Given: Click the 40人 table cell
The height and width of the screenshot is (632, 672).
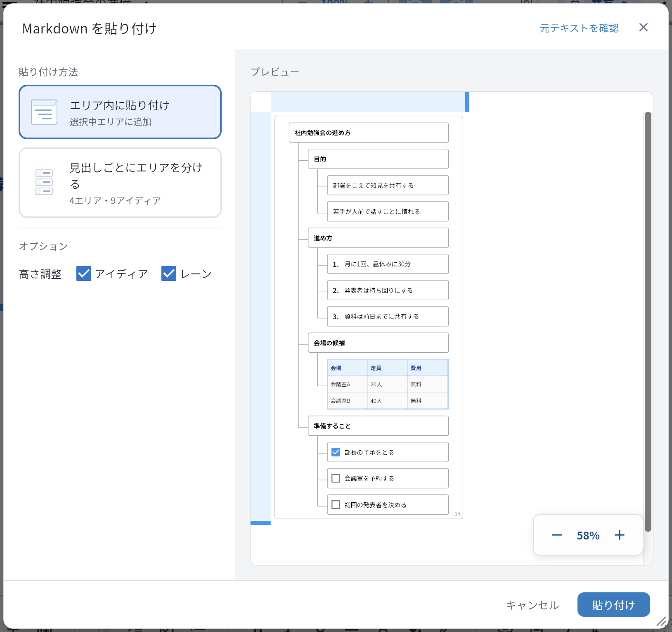Looking at the screenshot, I should 388,401.
